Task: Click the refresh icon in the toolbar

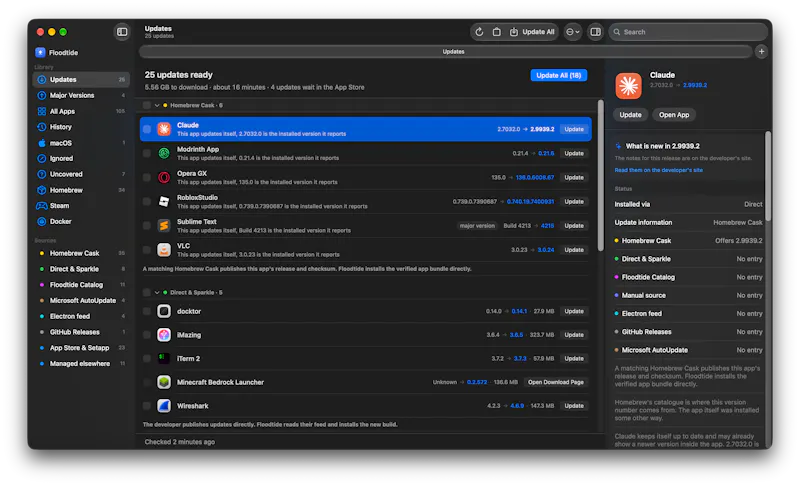Action: click(479, 32)
